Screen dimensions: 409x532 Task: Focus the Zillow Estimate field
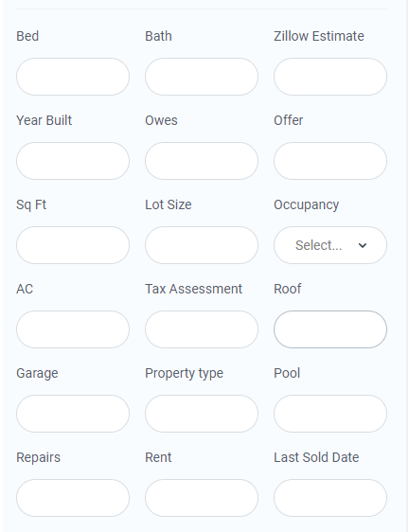330,77
